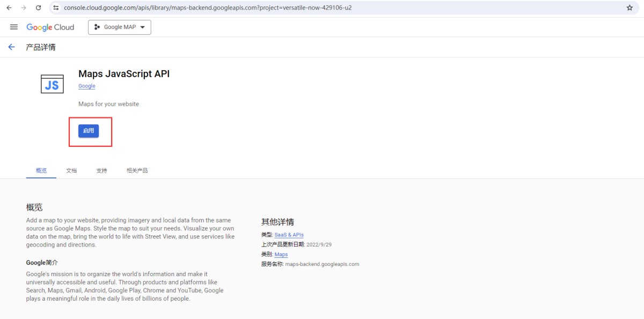This screenshot has width=644, height=319.
Task: Reload the page in the browser
Action: pos(38,8)
